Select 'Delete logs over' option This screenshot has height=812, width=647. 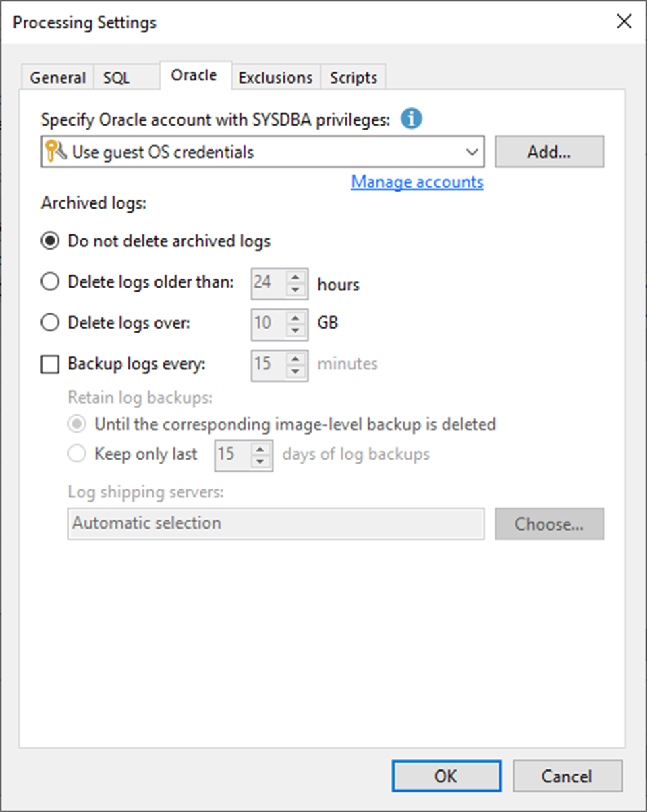[x=49, y=322]
